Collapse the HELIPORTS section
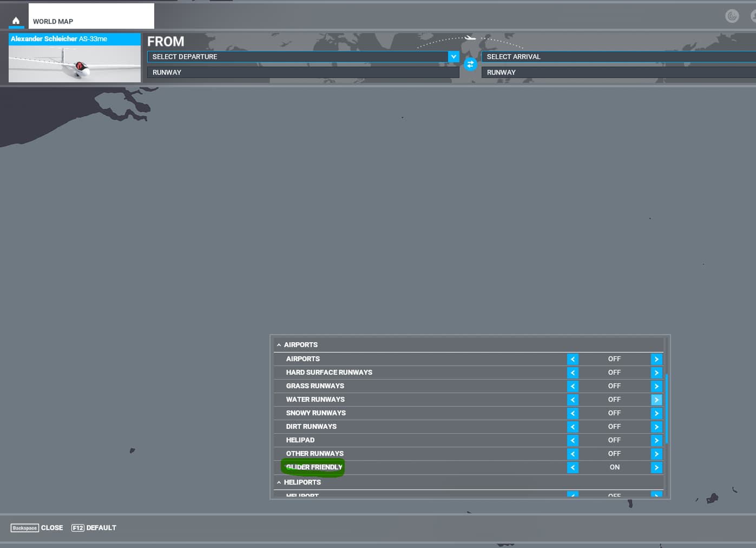This screenshot has width=756, height=548. 279,482
